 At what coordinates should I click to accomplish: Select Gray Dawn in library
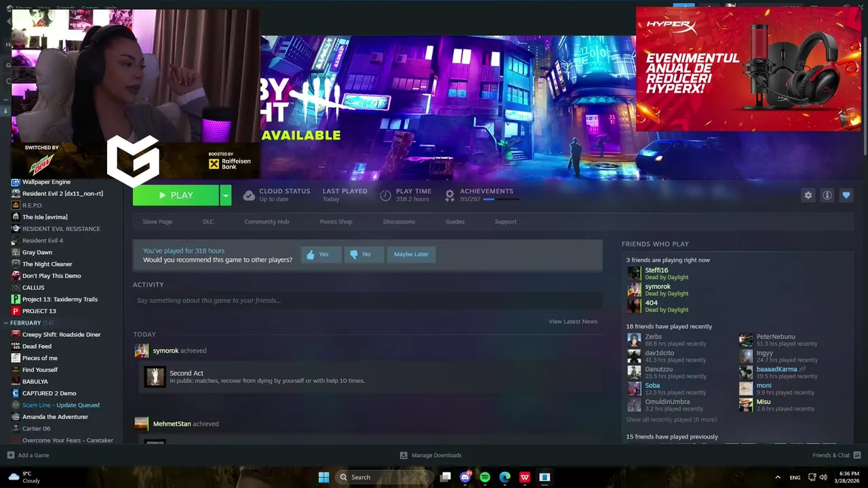[x=37, y=252]
